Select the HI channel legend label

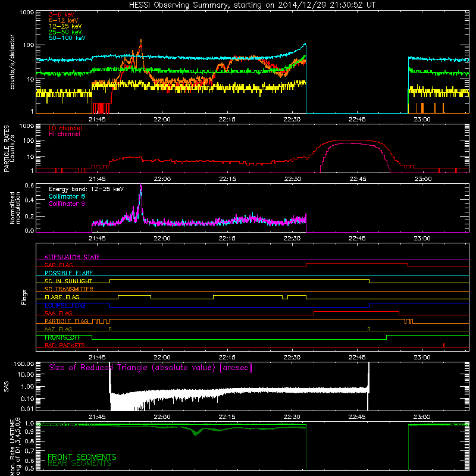pos(64,134)
